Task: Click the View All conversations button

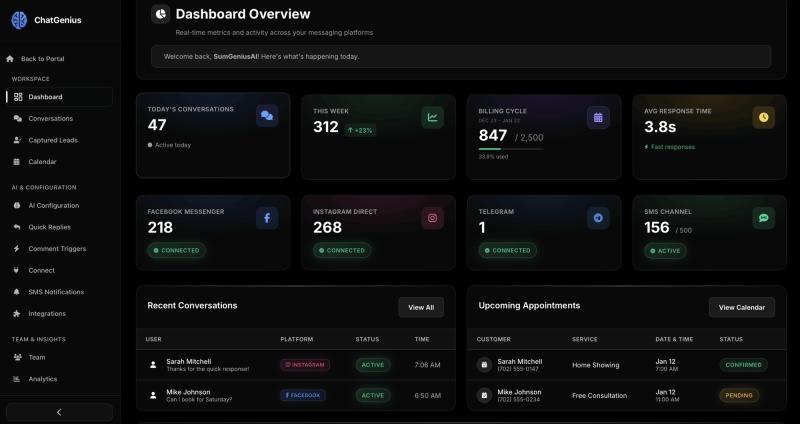Action: (x=422, y=307)
